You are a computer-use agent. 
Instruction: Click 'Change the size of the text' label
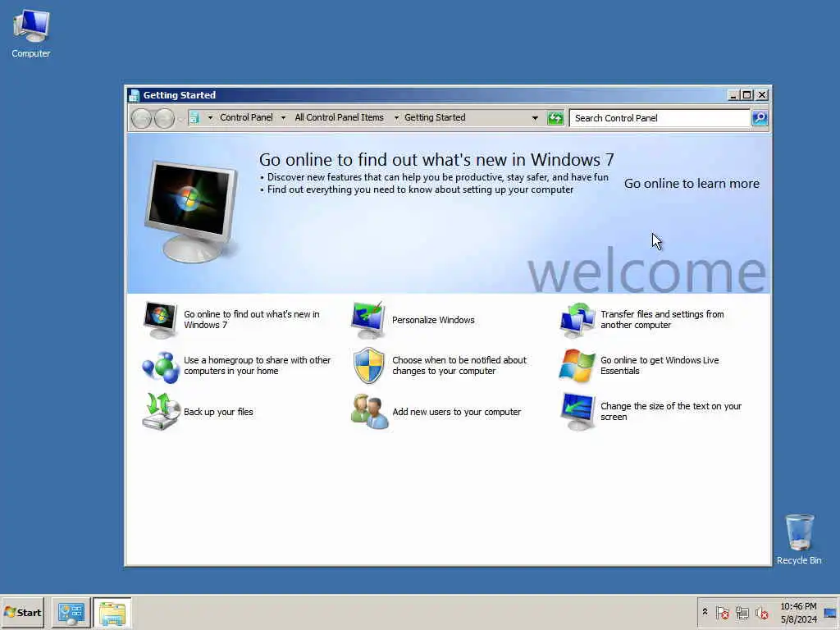coord(671,412)
